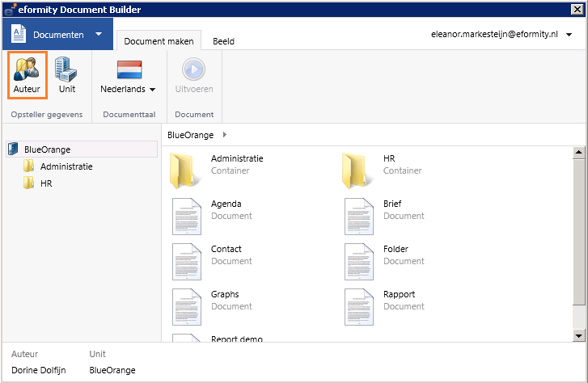Click the Rapport document name

click(x=399, y=294)
